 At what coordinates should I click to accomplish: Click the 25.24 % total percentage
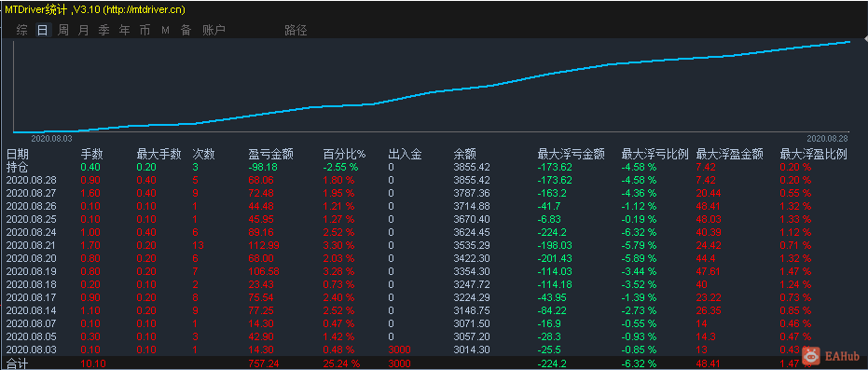(341, 363)
